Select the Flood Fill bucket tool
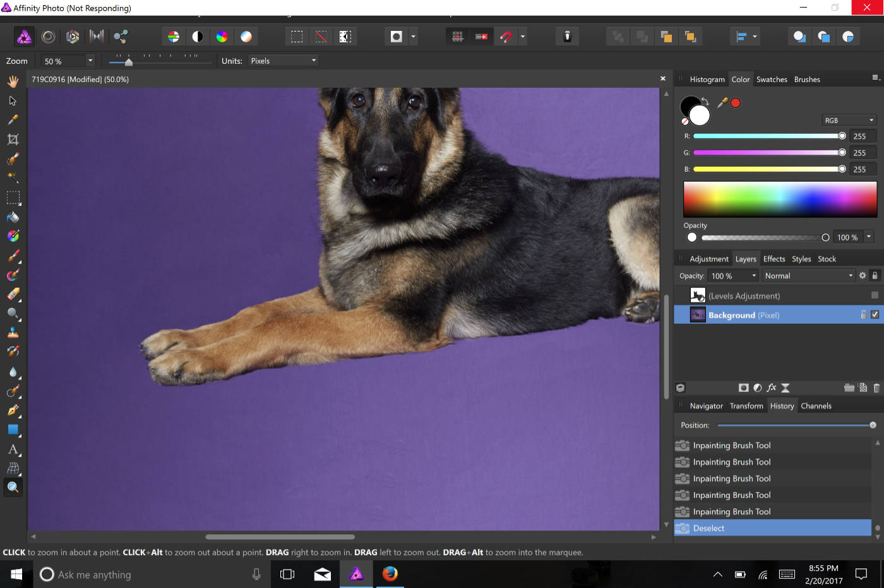Viewport: 884px width, 588px height. 13,217
